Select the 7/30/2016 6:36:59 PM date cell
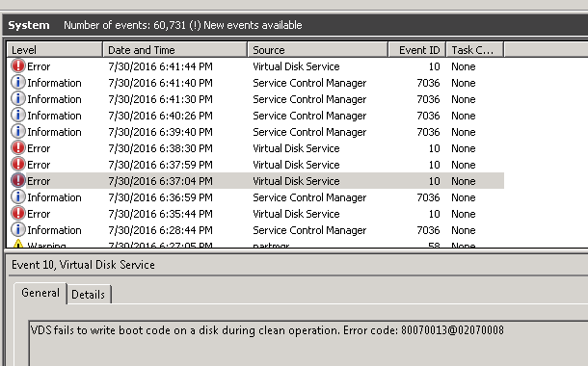The width and height of the screenshot is (588, 366). coord(160,197)
